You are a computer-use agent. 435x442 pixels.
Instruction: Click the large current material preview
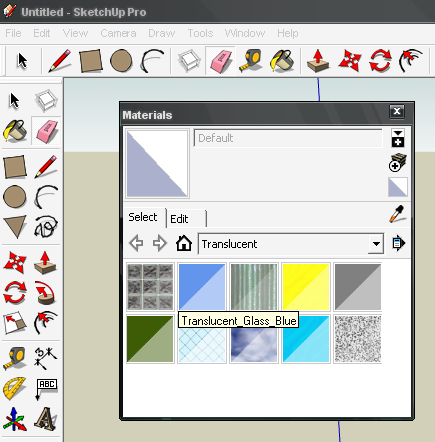point(157,164)
